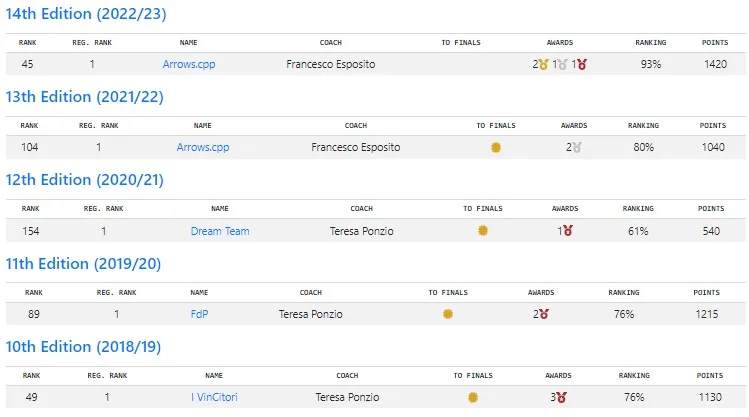
Task: Click the bronze medal icon in I VinCitori row
Action: pos(562,397)
